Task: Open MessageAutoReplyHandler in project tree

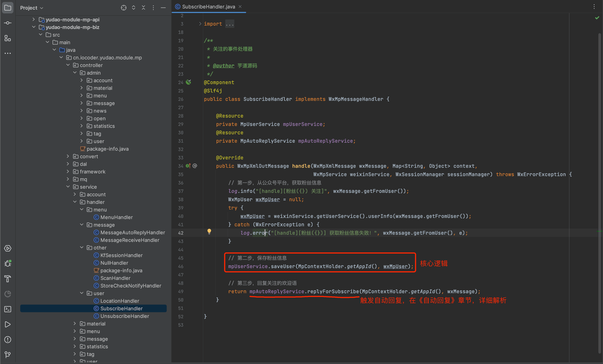Action: tap(132, 232)
